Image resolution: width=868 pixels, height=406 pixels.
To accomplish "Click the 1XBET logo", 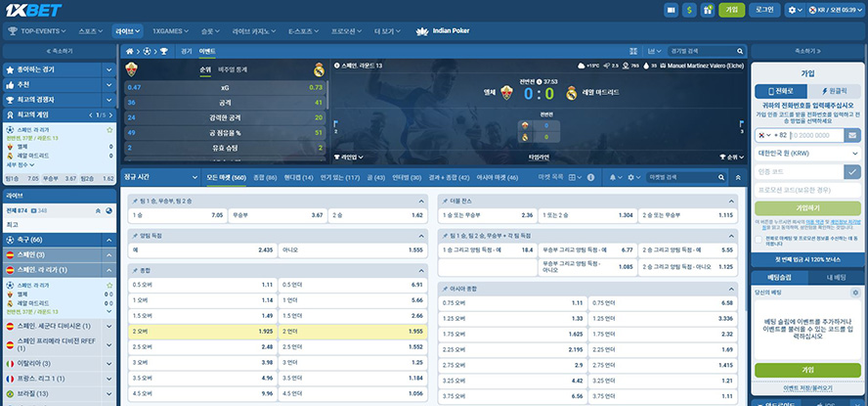I will point(34,10).
